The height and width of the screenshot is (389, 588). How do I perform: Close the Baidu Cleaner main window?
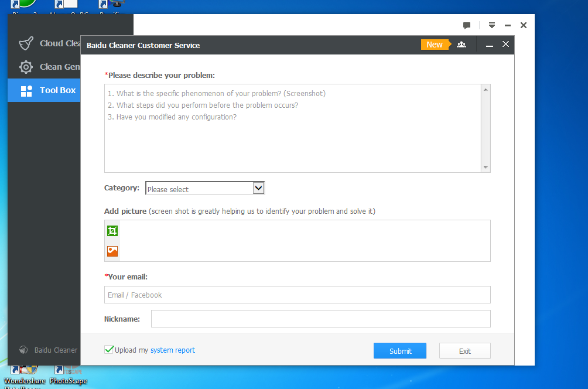(524, 25)
